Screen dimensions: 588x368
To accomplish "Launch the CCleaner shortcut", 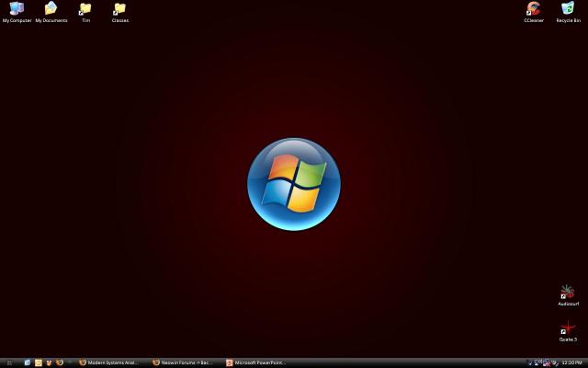I will coord(534,12).
